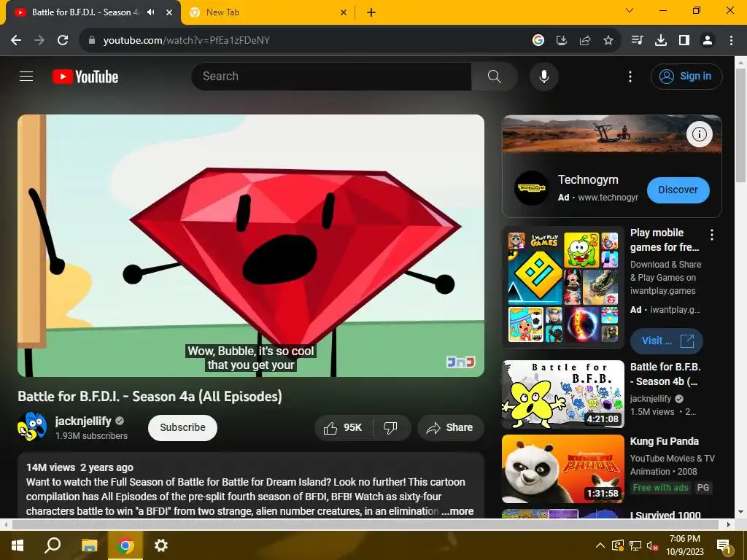
Task: Share the video via Share button
Action: (x=450, y=427)
